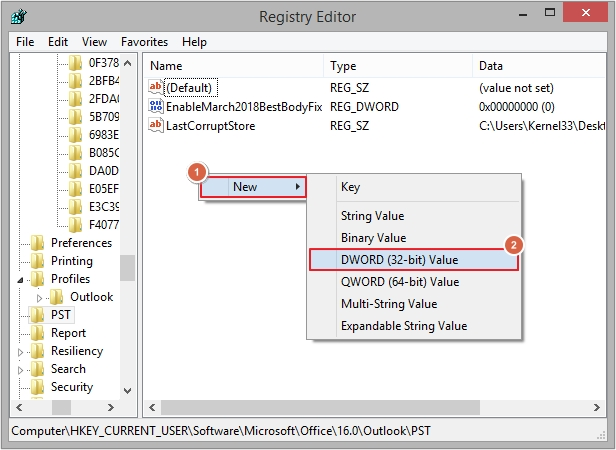This screenshot has width=616, height=450.
Task: Click the 0x00000000 (0) data cell
Action: pos(517,107)
